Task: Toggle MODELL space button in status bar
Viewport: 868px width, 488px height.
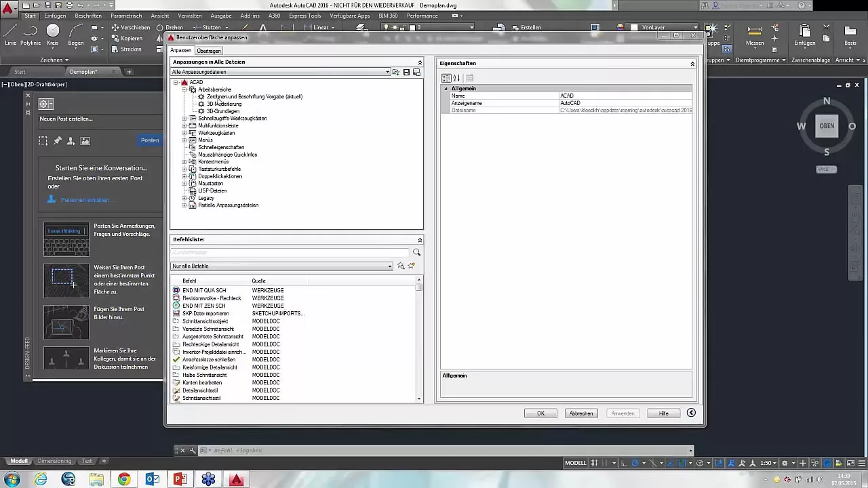Action: 575,462
